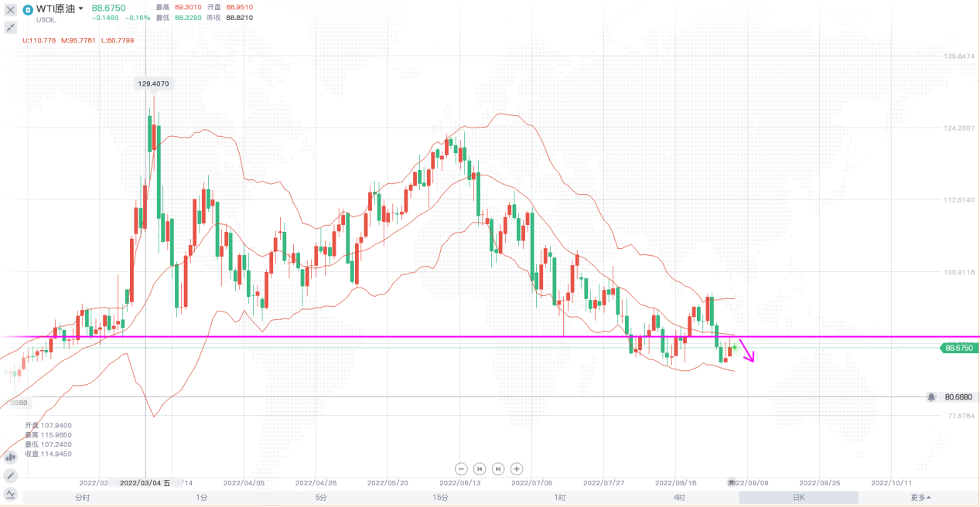Select the 15分 timeframe tab
Viewport: 980px width, 507px height.
[x=441, y=498]
